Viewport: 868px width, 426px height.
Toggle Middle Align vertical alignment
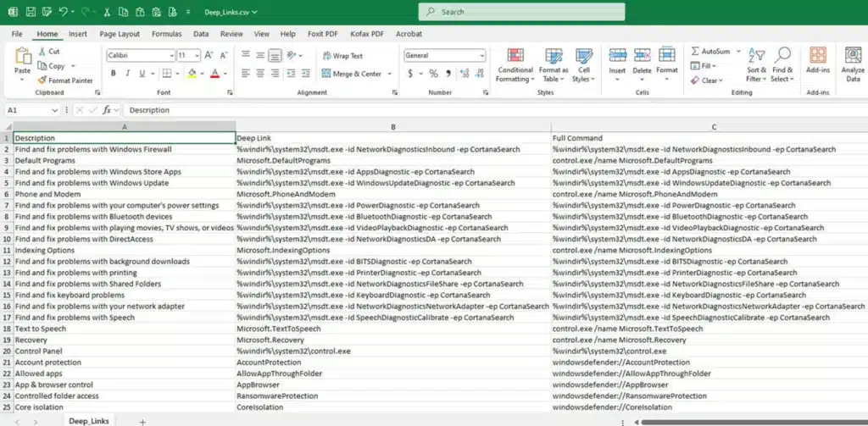tap(259, 55)
